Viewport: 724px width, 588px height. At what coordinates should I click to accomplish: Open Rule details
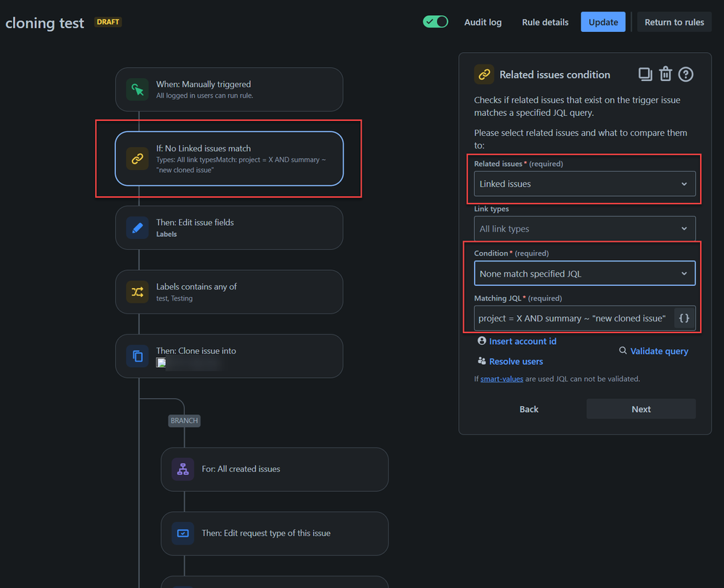545,22
